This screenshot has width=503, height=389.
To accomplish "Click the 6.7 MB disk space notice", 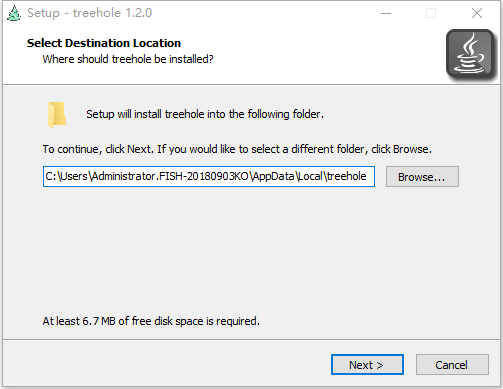I will [x=151, y=321].
